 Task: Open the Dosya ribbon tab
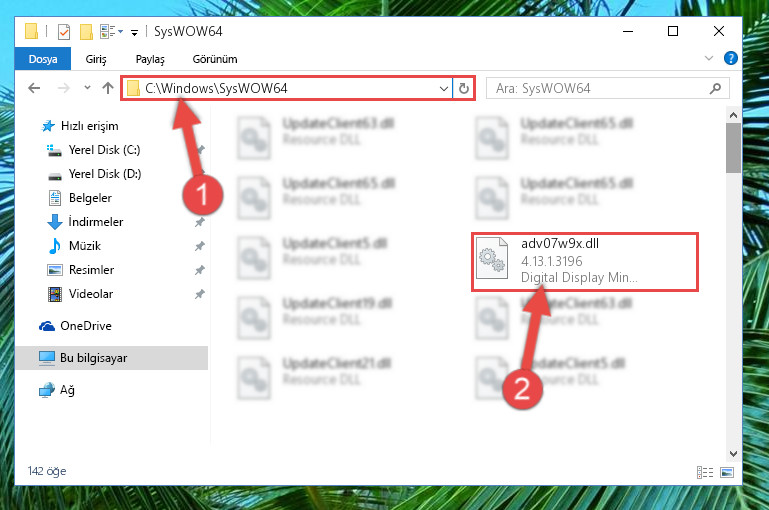(43, 59)
